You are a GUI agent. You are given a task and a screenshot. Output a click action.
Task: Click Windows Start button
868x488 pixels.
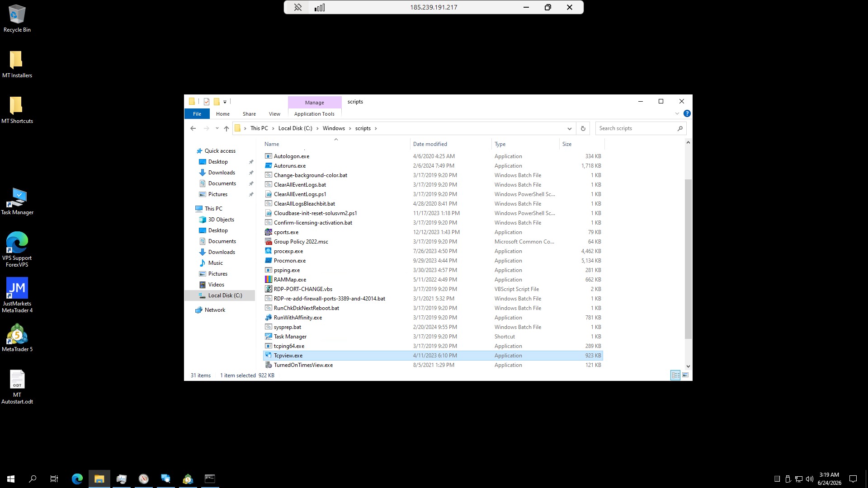[11, 479]
